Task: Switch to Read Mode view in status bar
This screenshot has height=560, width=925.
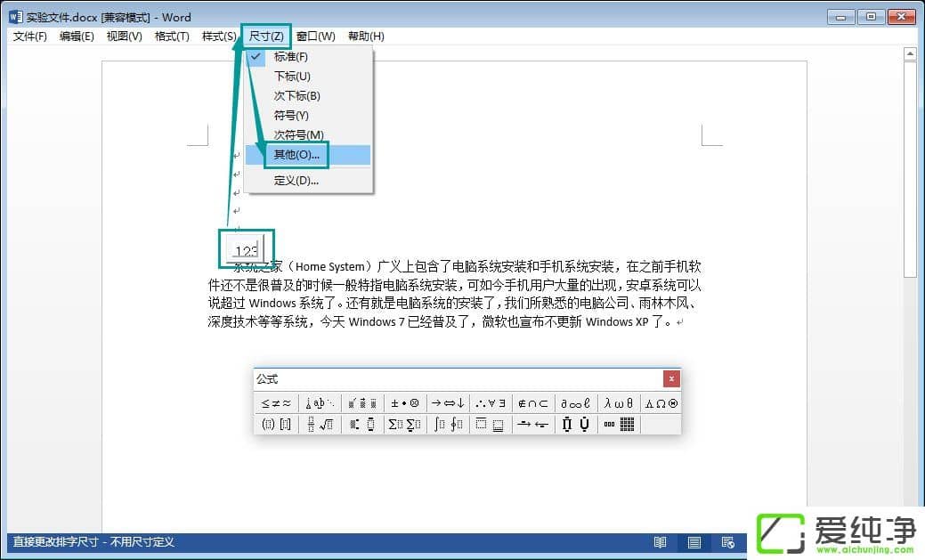Action: point(660,542)
